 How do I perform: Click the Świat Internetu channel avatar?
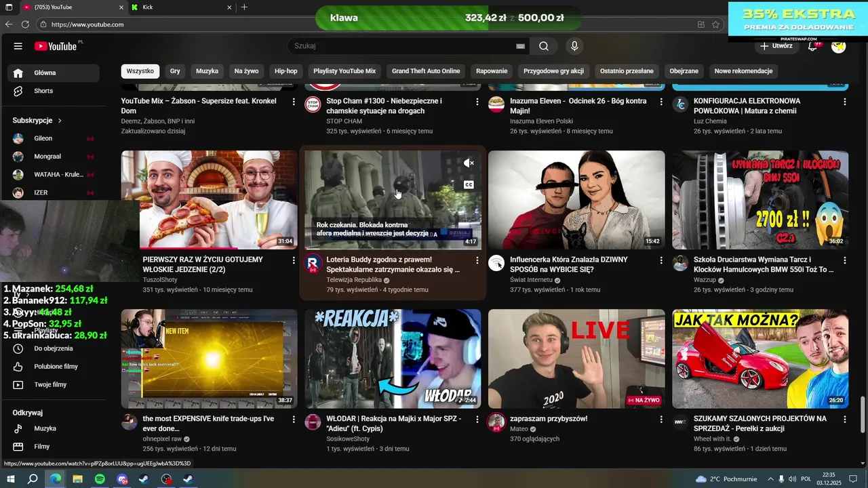point(496,264)
